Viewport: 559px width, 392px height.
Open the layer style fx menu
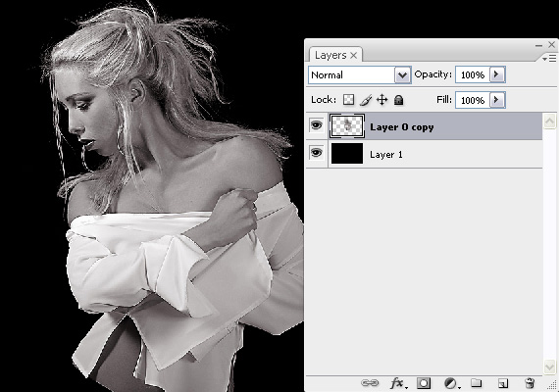pos(397,383)
